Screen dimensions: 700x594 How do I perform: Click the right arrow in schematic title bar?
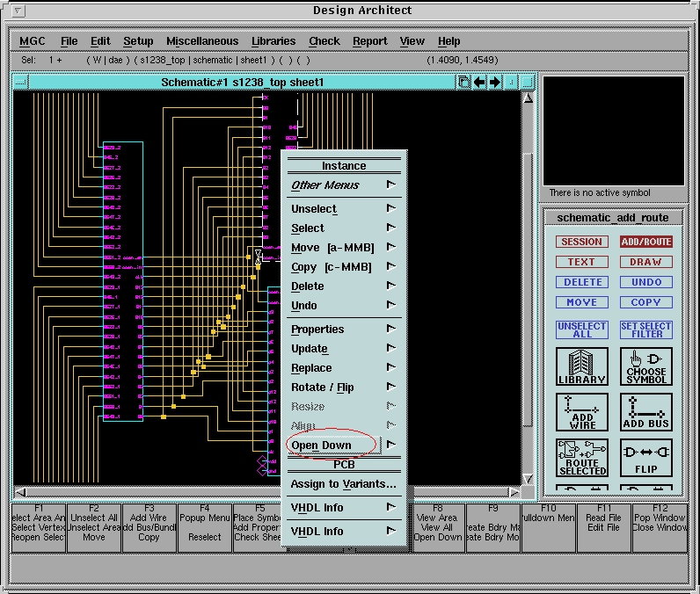(495, 83)
